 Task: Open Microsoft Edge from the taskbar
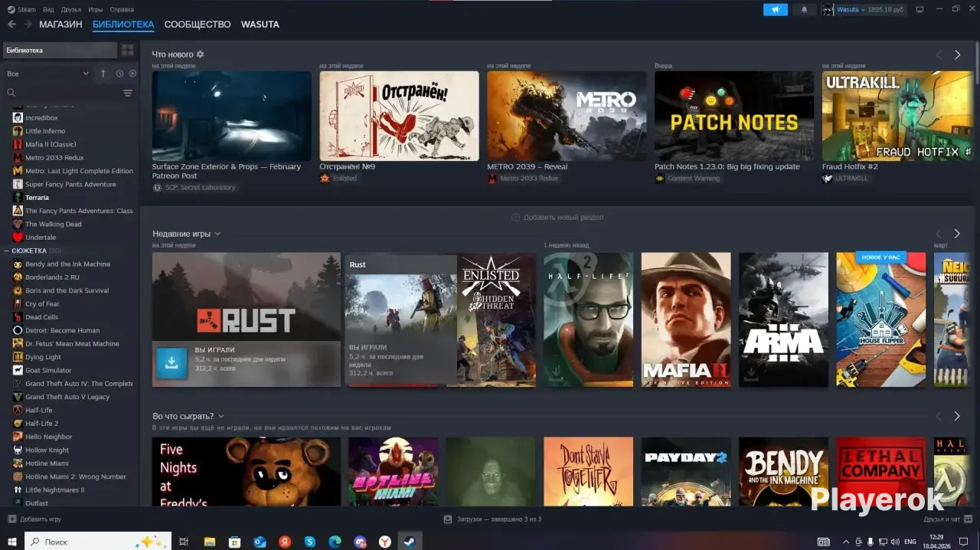335,542
